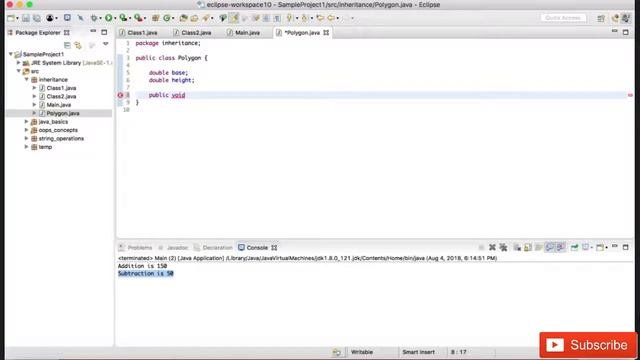
Task: Switch to Main.java editor tab
Action: (x=247, y=33)
